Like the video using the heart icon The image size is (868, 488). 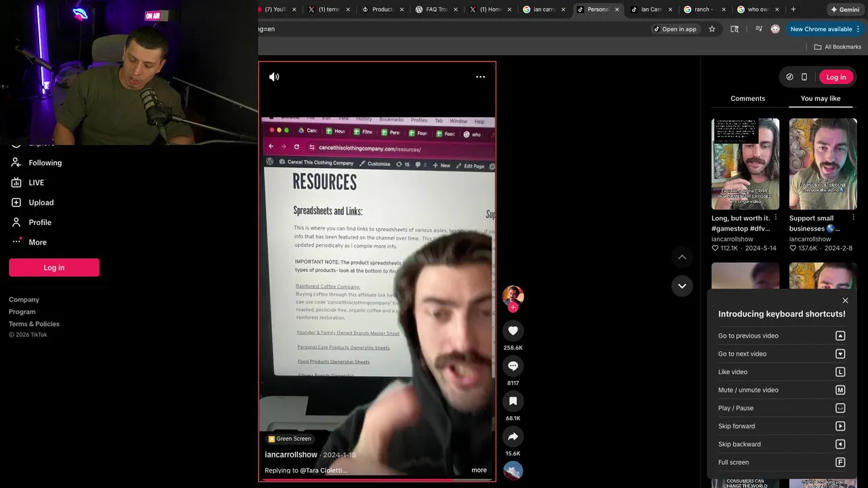tap(513, 331)
